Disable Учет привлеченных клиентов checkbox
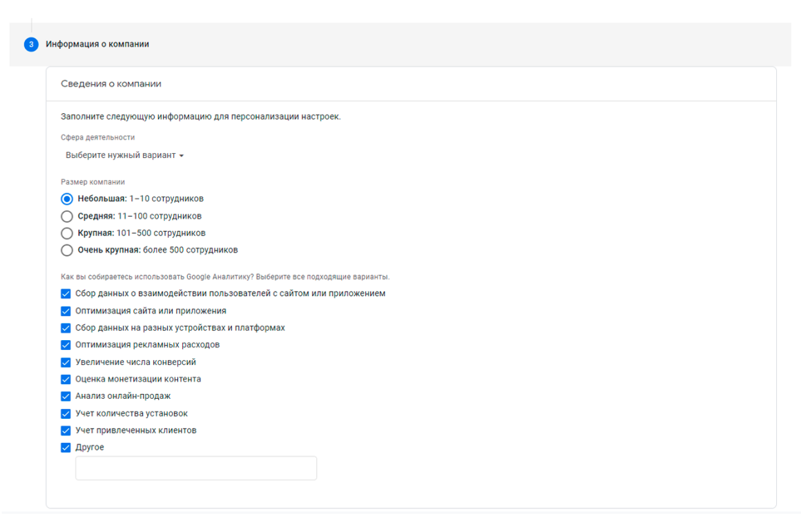The image size is (801, 532). click(x=66, y=431)
